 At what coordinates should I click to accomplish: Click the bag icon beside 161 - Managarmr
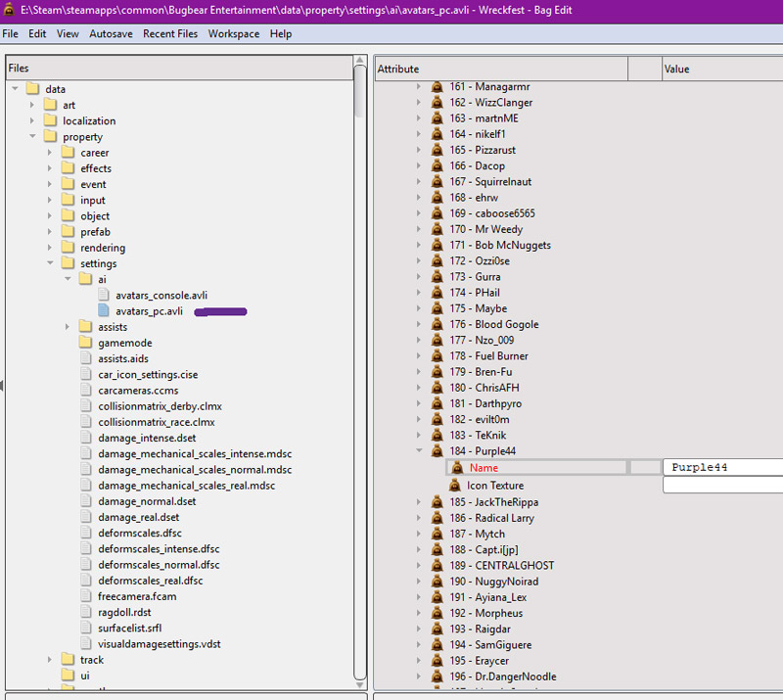click(437, 87)
